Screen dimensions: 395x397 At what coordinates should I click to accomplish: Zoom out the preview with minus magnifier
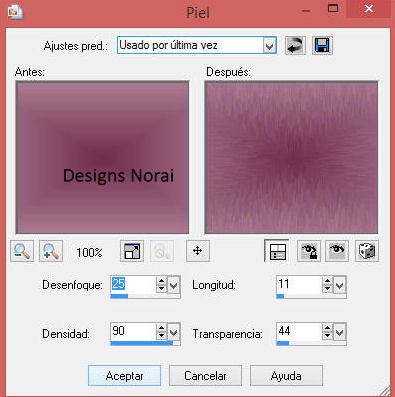coord(22,251)
